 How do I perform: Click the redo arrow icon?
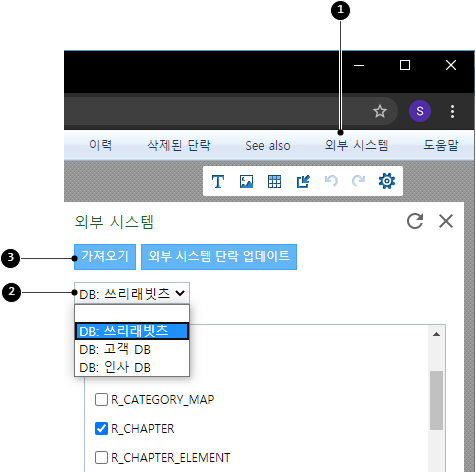click(359, 181)
